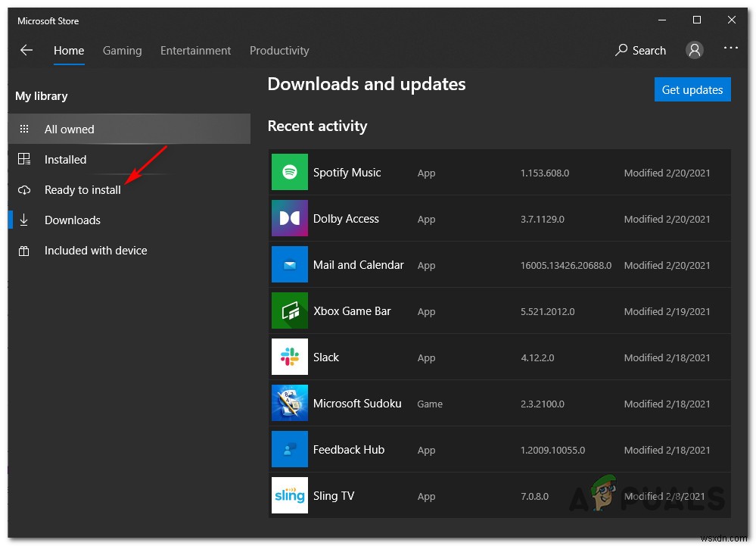Image resolution: width=756 pixels, height=546 pixels.
Task: Click the Dolby Access app icon
Action: coord(289,218)
